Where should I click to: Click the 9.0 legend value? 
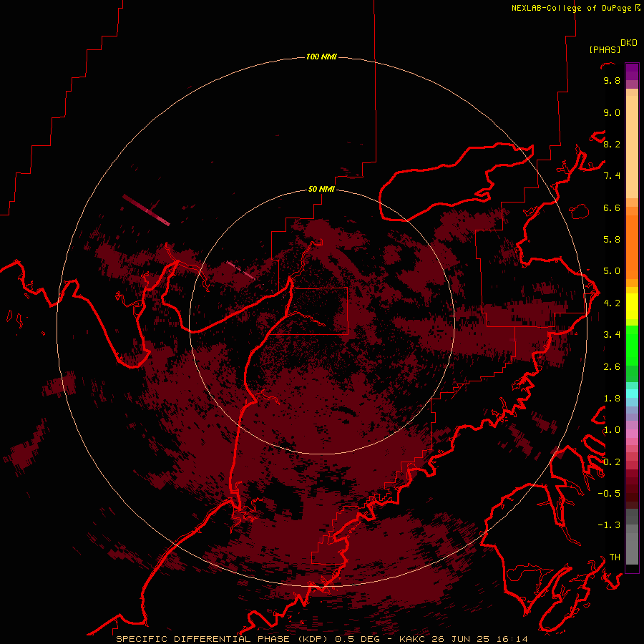tap(612, 112)
